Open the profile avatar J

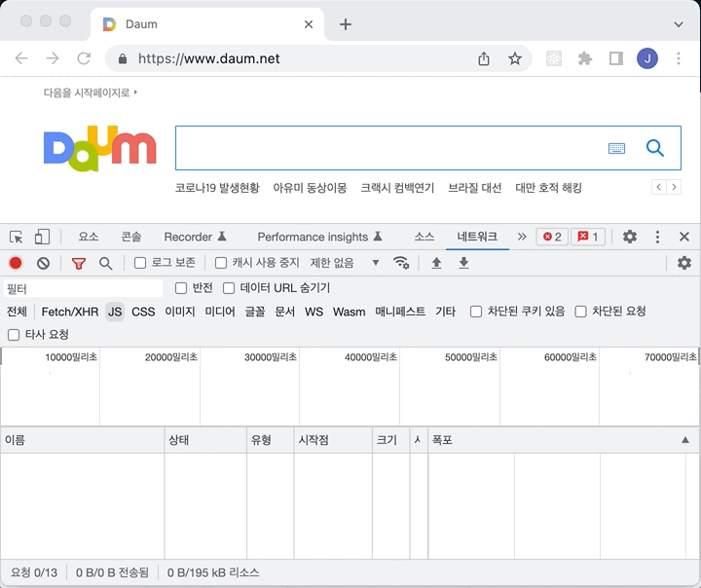tap(647, 58)
